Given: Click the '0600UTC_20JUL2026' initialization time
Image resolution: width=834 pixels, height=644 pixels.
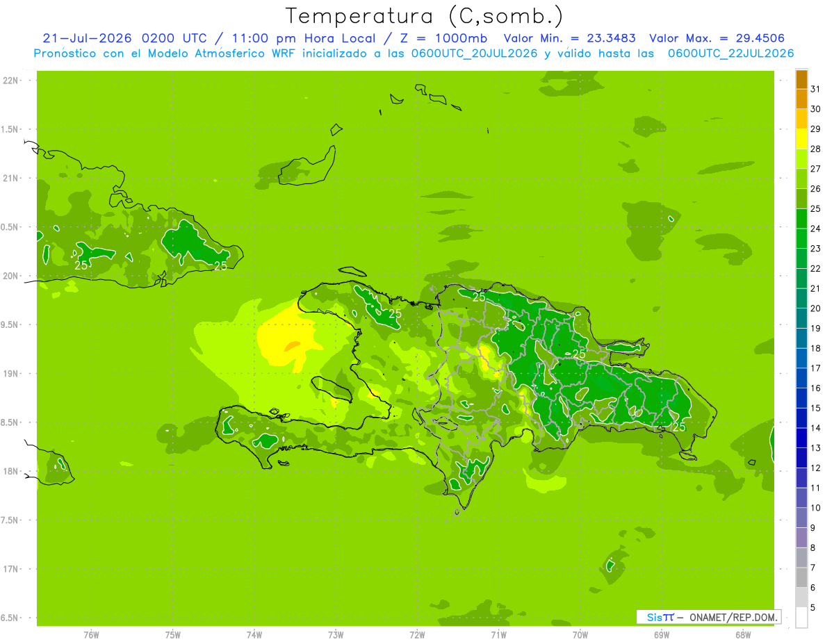Looking at the screenshot, I should click(475, 53).
